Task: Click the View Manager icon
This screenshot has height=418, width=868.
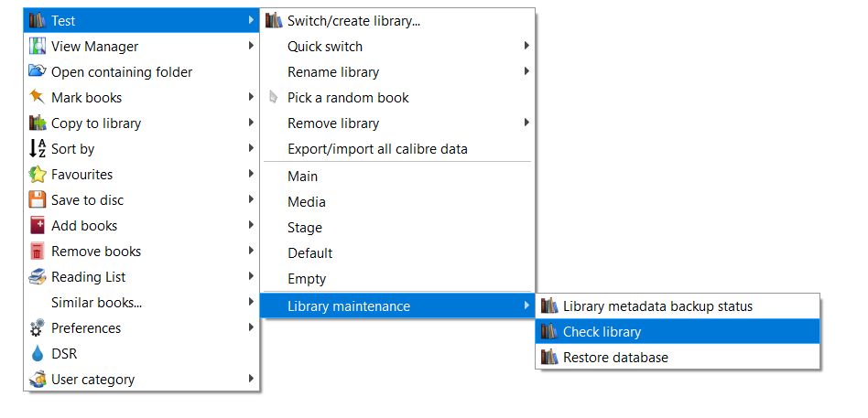Action: click(38, 47)
